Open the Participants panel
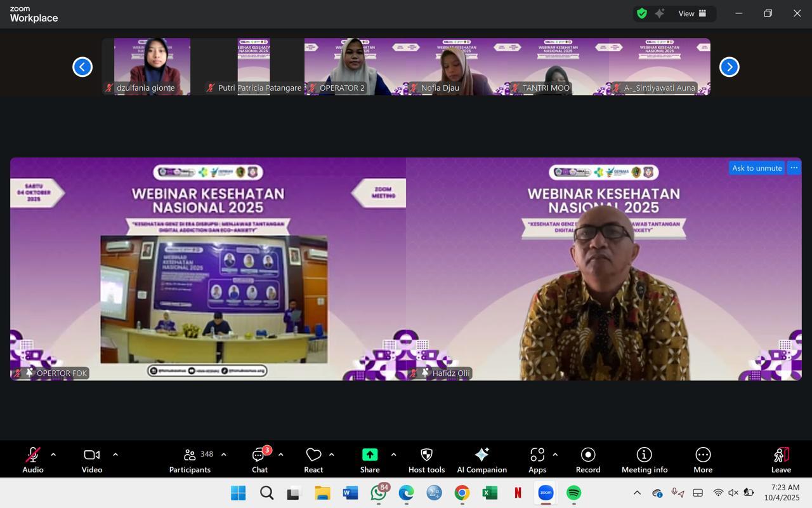Screen dimensions: 812x508 pos(190,460)
